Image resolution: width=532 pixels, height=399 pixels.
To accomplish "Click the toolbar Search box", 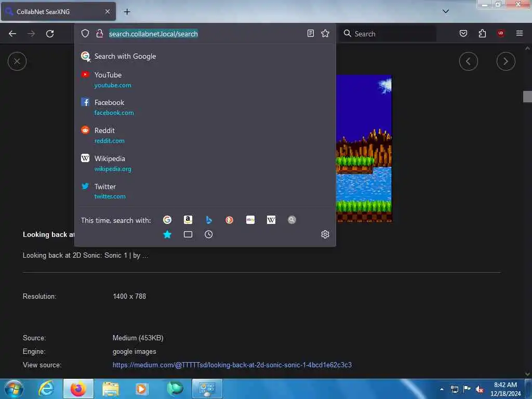I will (389, 34).
